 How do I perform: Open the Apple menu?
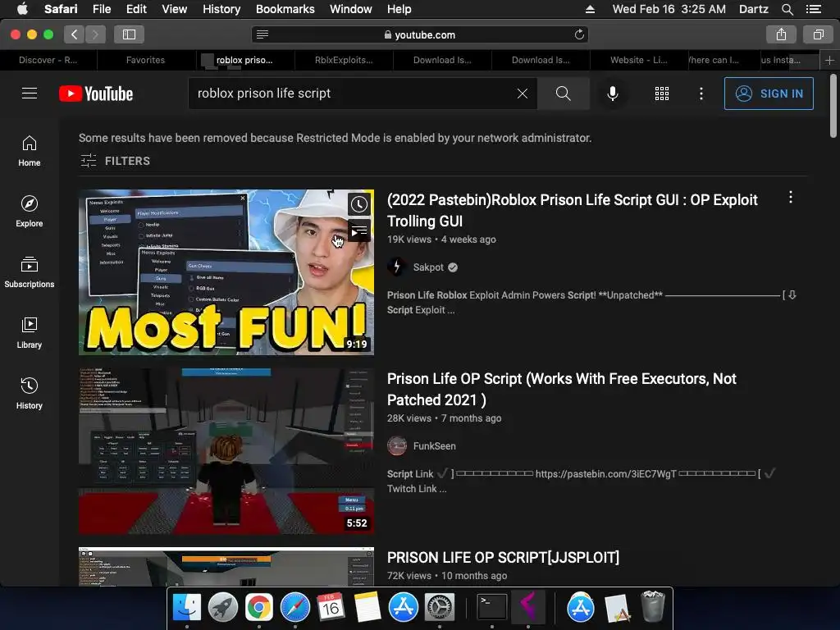22,9
